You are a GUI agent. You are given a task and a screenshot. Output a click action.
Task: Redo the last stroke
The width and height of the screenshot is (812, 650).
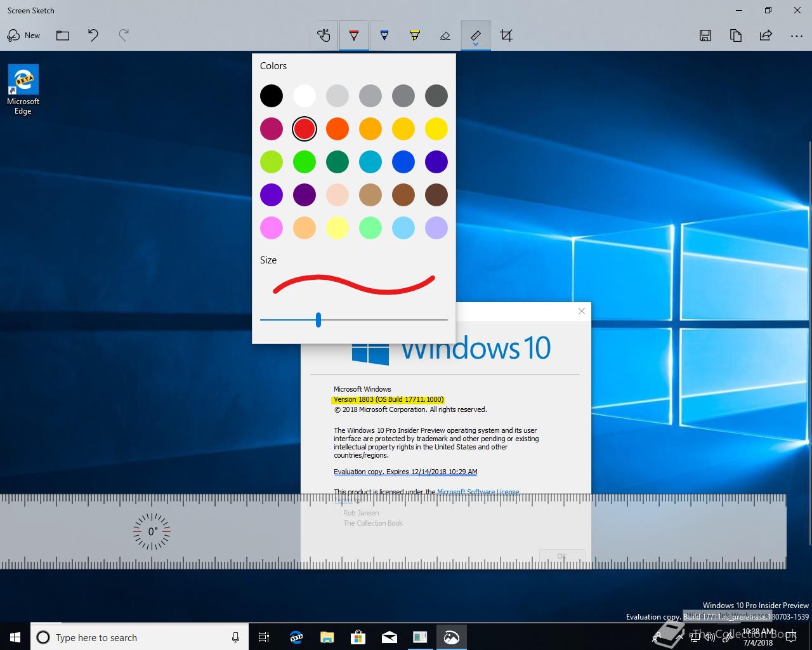(124, 36)
